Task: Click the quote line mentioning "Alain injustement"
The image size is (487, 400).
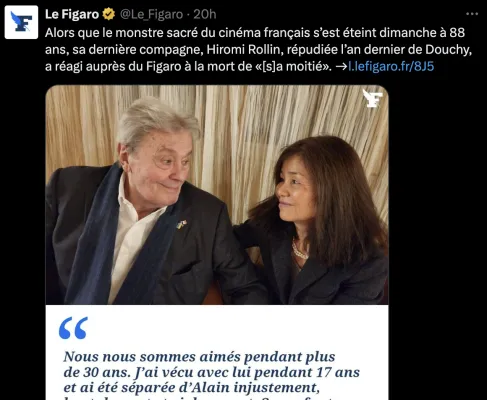Action: click(x=191, y=388)
